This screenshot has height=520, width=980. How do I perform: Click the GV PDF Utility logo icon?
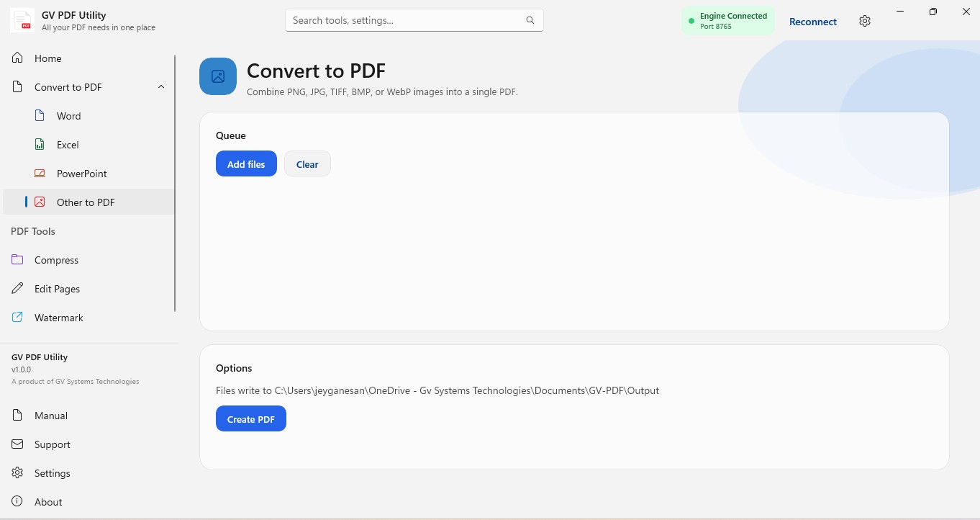click(x=22, y=21)
